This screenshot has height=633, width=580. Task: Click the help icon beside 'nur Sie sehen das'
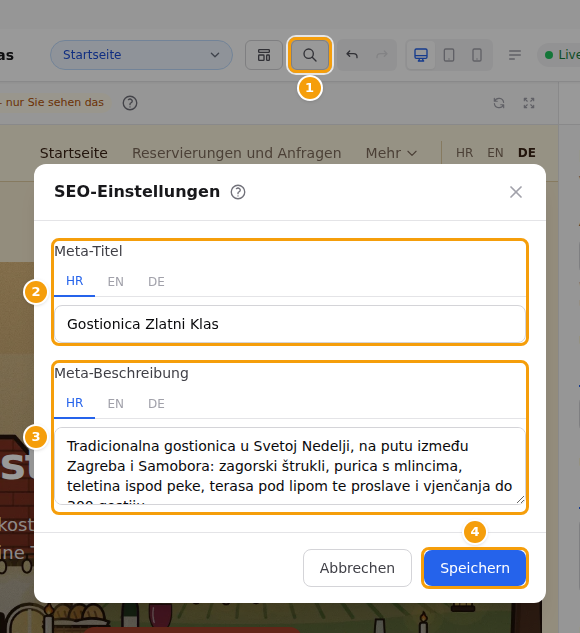click(x=130, y=103)
